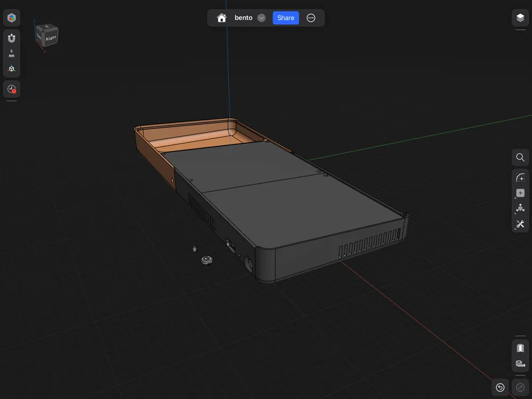Open the Transform tools icon

pyautogui.click(x=520, y=209)
